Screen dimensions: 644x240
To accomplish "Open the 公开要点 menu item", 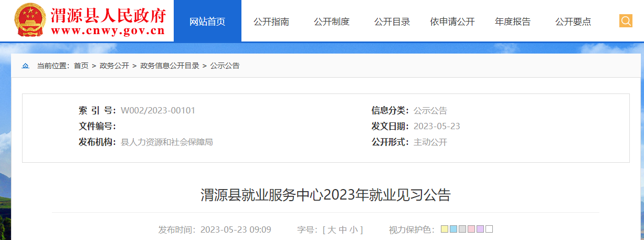I will [x=573, y=22].
